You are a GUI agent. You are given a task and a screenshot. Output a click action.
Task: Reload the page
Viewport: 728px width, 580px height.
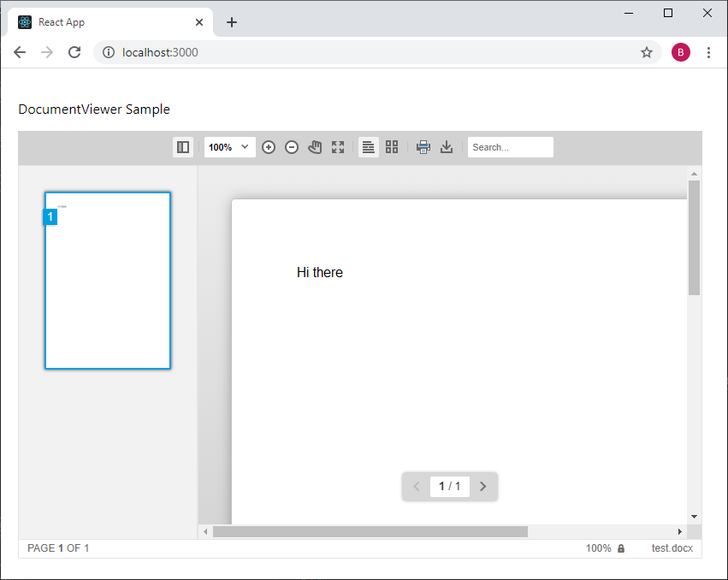74,52
